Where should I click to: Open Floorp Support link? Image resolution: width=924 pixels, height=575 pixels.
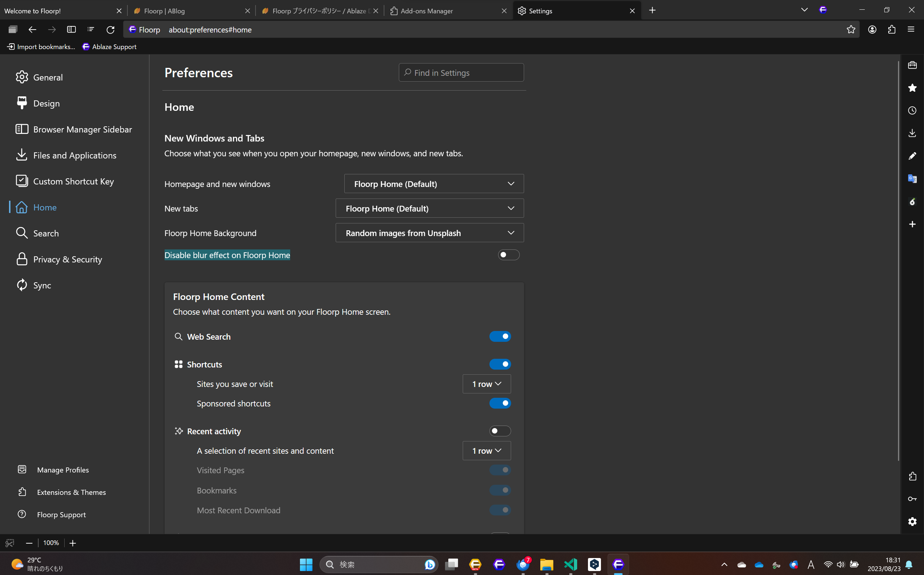pos(52,514)
